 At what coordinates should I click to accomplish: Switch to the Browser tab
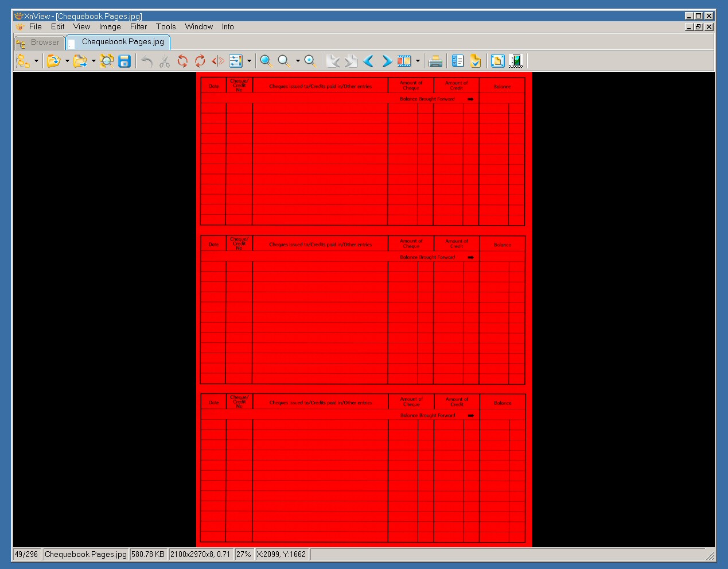pos(40,42)
